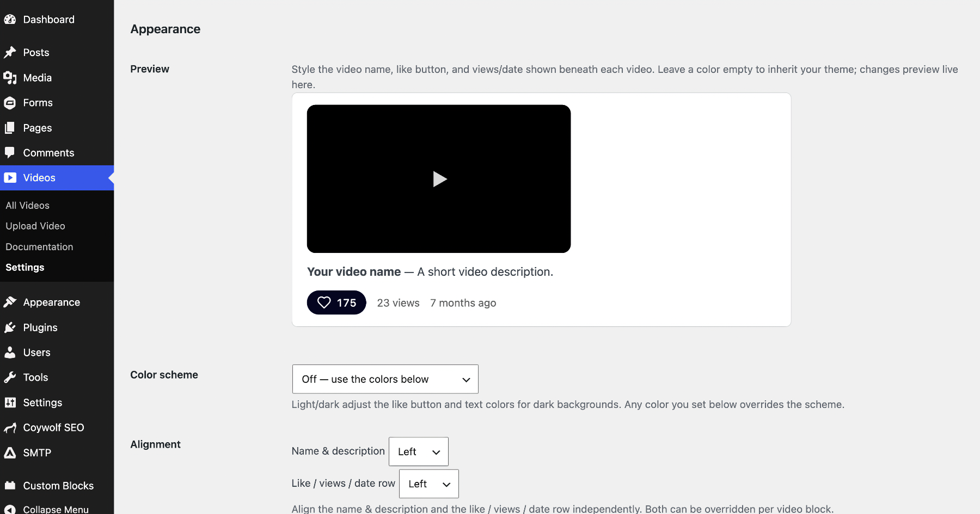Play the preview video

click(439, 179)
